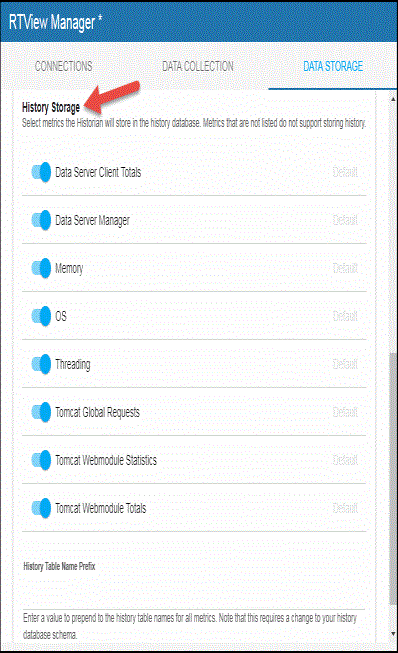The image size is (398, 653).
Task: Click Default label on Tomcat Webmodule Totals row
Action: (345, 508)
